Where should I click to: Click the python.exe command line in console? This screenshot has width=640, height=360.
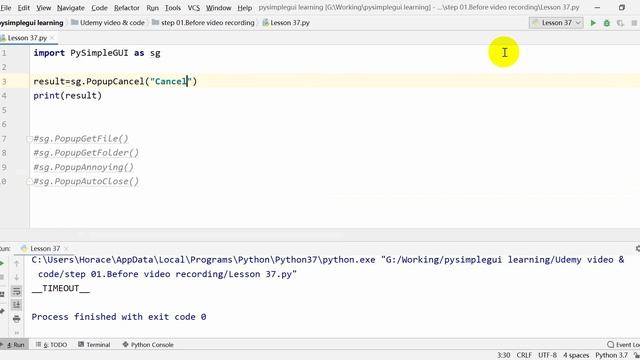328,267
